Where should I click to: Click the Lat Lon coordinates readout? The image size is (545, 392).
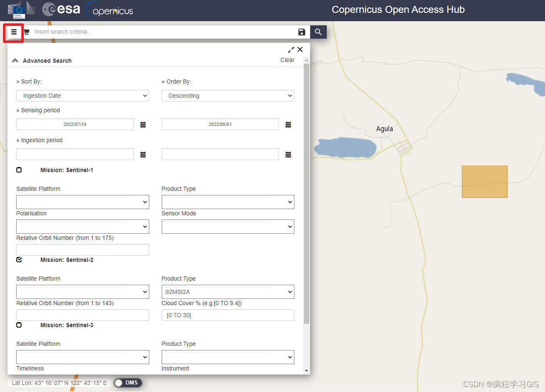tap(59, 383)
